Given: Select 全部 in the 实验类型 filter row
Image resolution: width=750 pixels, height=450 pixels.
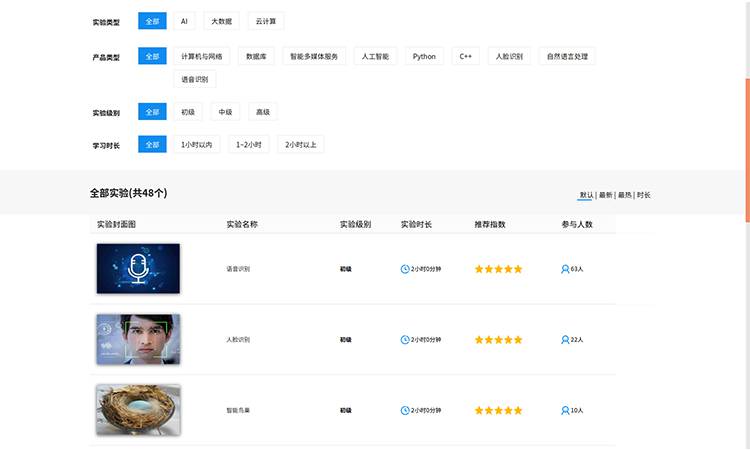Looking at the screenshot, I should (152, 21).
